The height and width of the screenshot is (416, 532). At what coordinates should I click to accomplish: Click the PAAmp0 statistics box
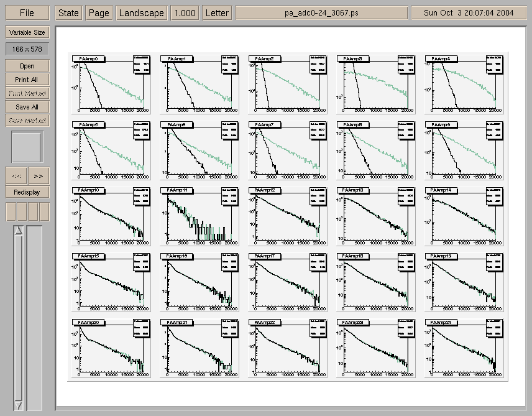pyautogui.click(x=142, y=65)
